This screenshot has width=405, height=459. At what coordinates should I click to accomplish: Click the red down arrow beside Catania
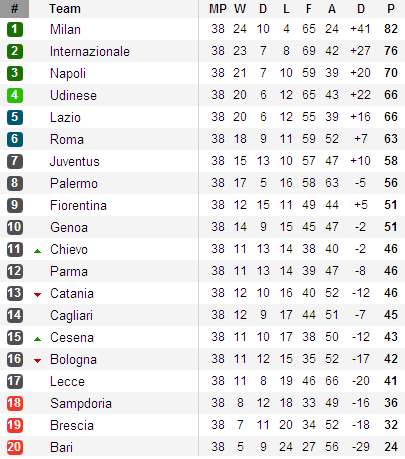37,295
